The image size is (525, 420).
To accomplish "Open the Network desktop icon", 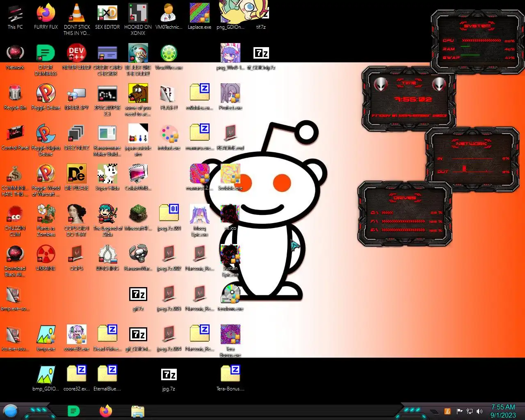I will 15,57.
